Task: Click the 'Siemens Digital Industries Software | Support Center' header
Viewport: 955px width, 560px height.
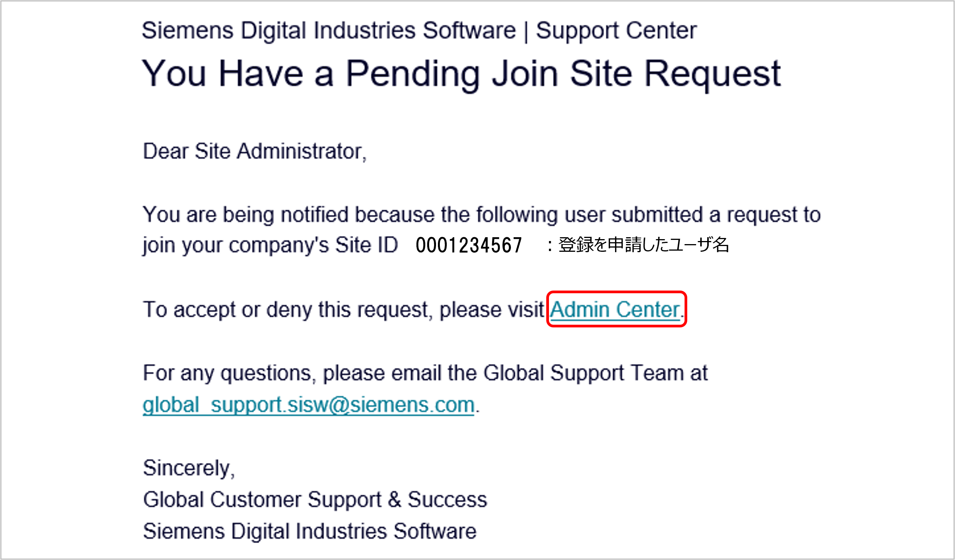Action: (x=419, y=31)
